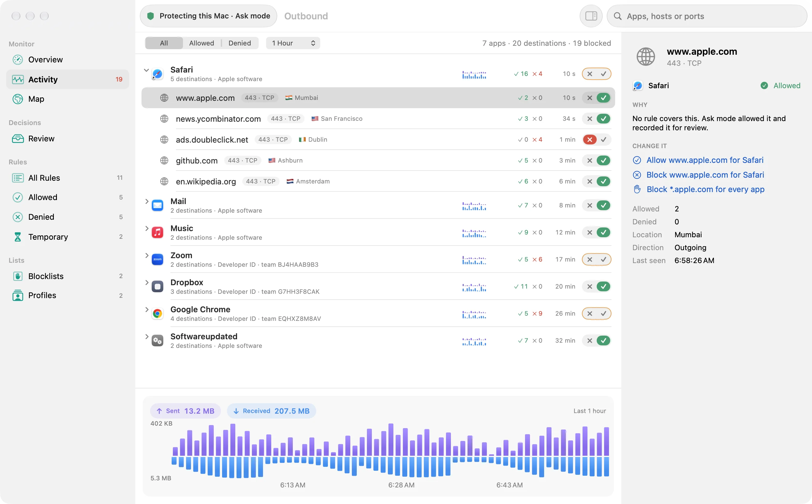
Task: Open Profiles in sidebar
Action: point(67,295)
